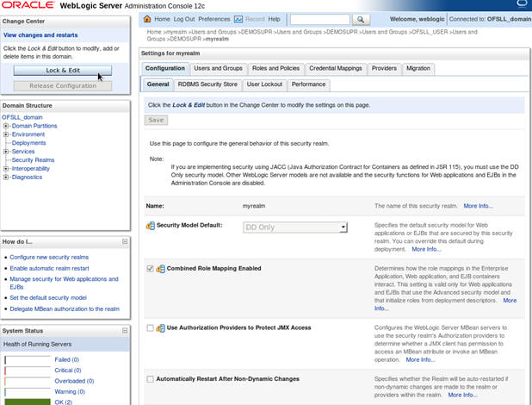Click the Combined Role Mapping restart icon
The width and height of the screenshot is (532, 405).
(160, 269)
